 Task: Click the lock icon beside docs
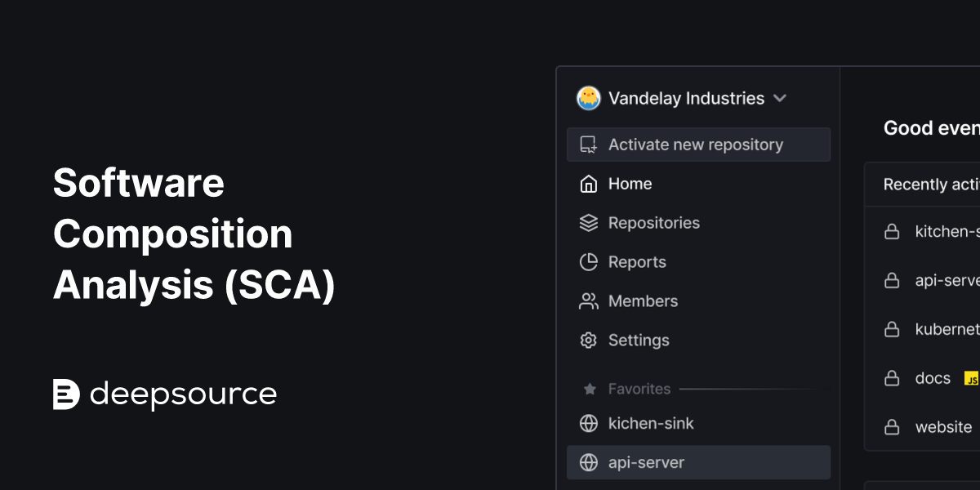892,377
